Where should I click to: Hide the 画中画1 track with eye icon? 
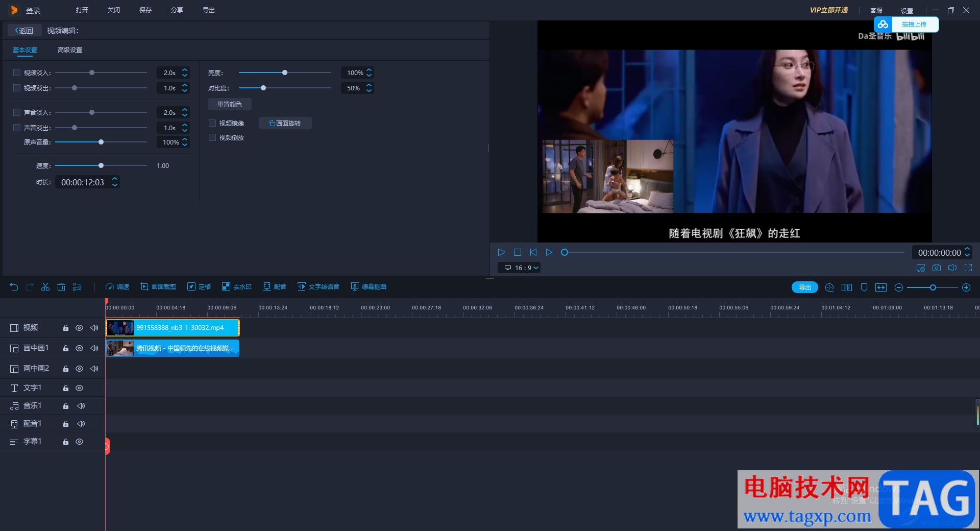pos(80,348)
